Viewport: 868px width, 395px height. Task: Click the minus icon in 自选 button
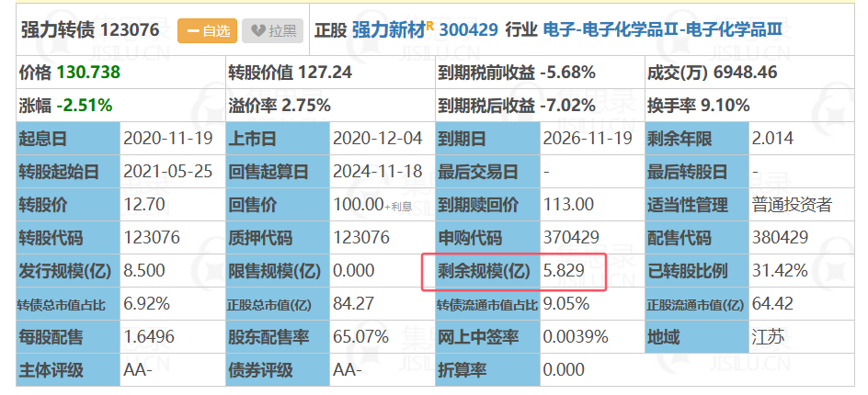pyautogui.click(x=193, y=31)
